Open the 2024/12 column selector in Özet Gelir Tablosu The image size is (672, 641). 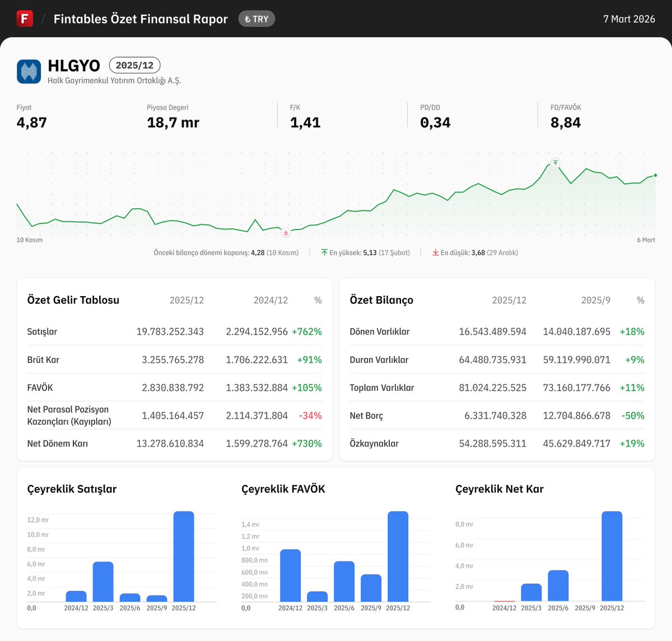point(270,300)
